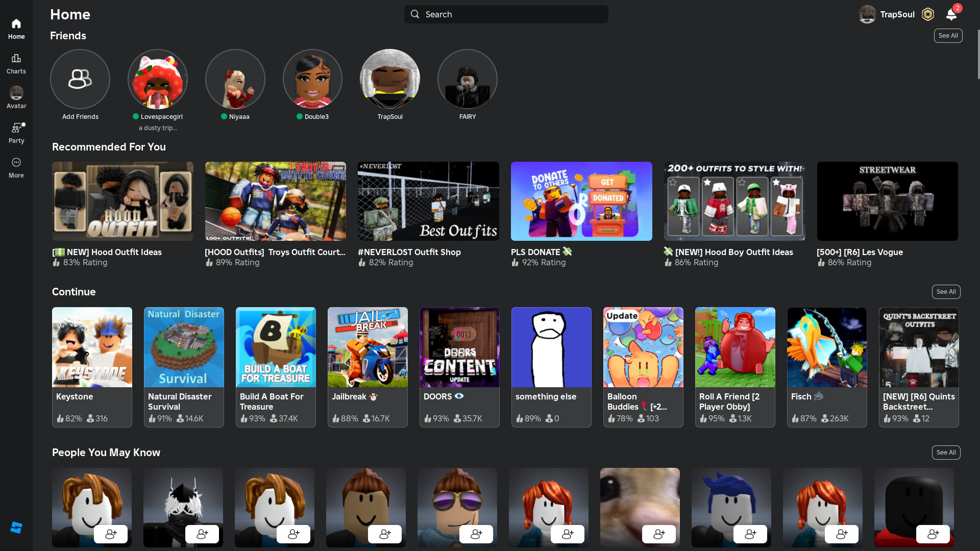Click the Continue section heading

coord(74,292)
